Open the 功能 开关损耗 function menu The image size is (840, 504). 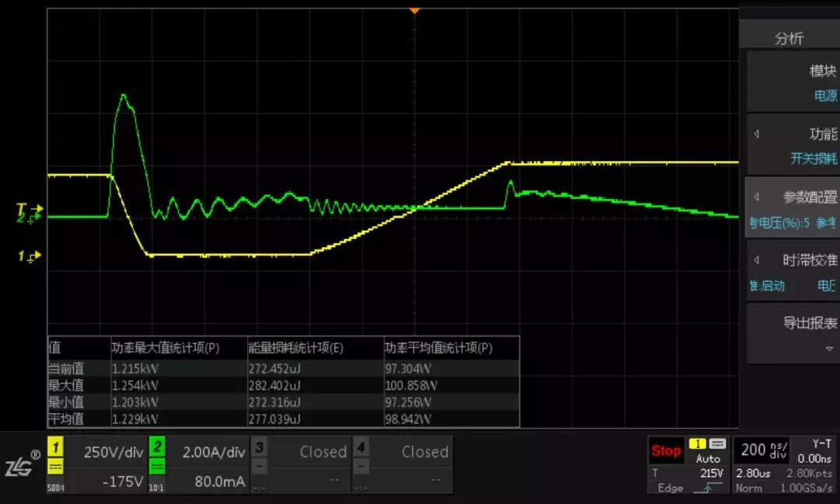point(793,145)
